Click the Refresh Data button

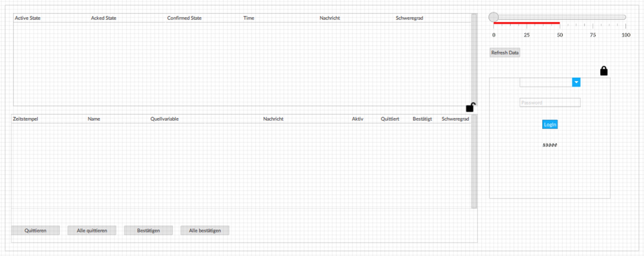[x=505, y=52]
